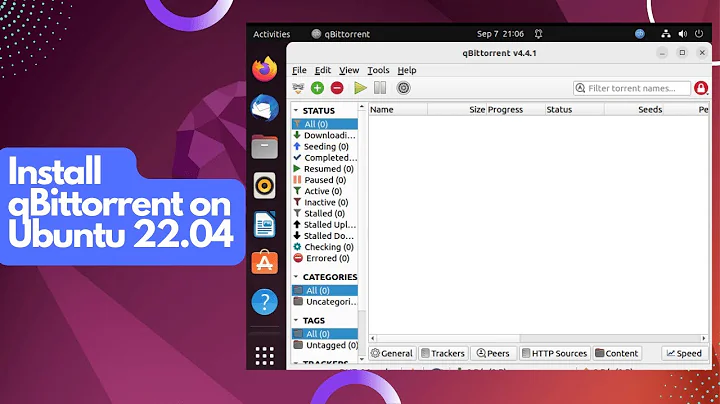Screen dimensions: 720x404
Task: Collapse the TAGS section
Action: click(296, 320)
